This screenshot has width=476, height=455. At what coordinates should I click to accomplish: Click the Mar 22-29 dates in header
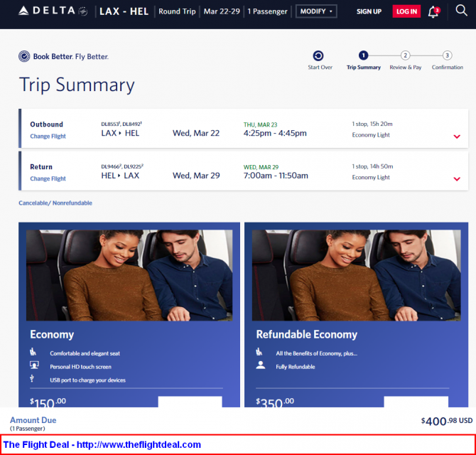pyautogui.click(x=222, y=11)
